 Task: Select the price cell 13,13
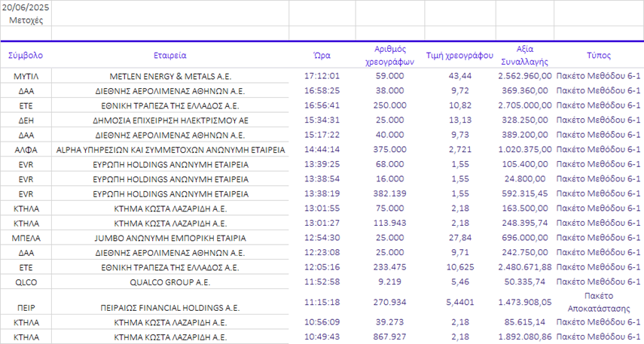click(459, 120)
